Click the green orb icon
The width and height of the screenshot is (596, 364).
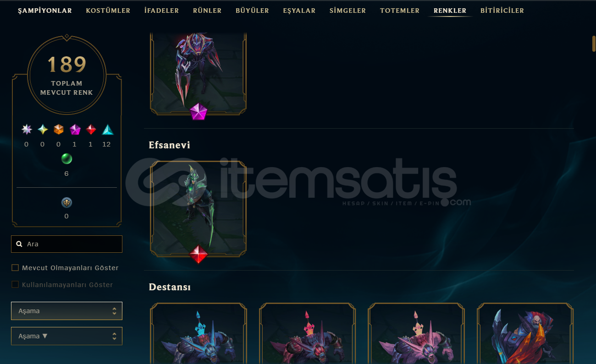click(x=66, y=159)
